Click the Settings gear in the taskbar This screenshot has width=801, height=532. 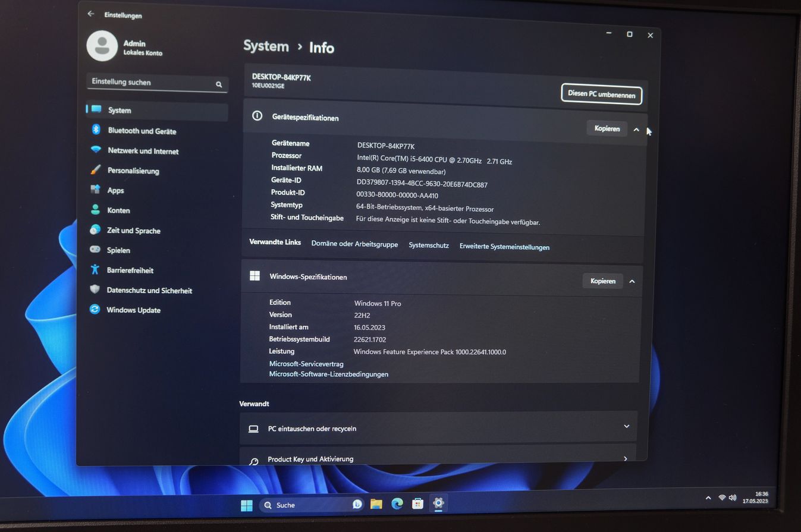438,503
